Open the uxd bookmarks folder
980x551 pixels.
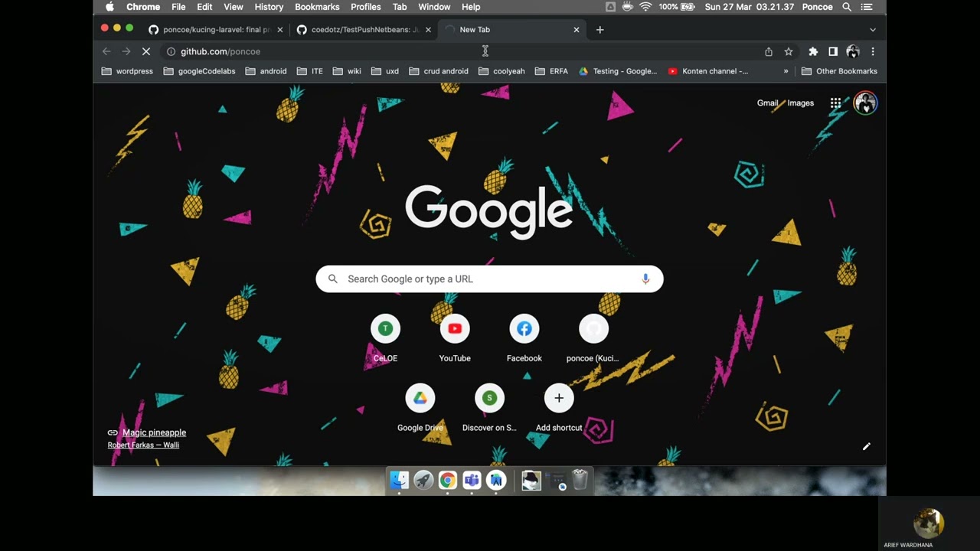[x=384, y=71]
